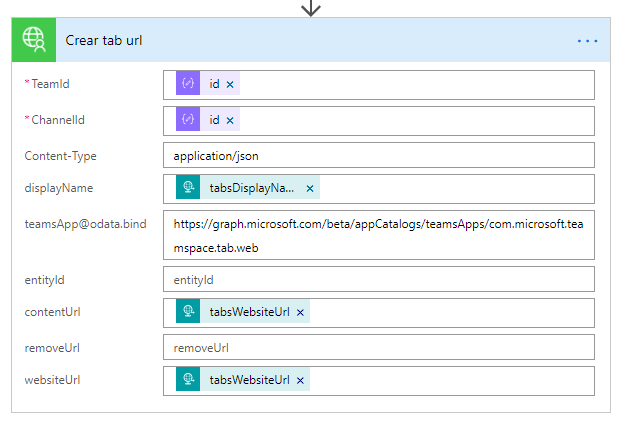Click the green connector icon in the header
The image size is (622, 430).
pyautogui.click(x=34, y=41)
